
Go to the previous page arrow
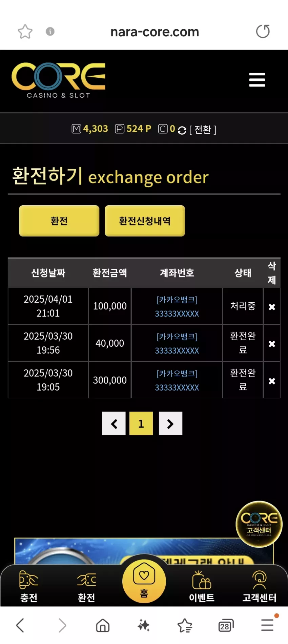coord(114,423)
